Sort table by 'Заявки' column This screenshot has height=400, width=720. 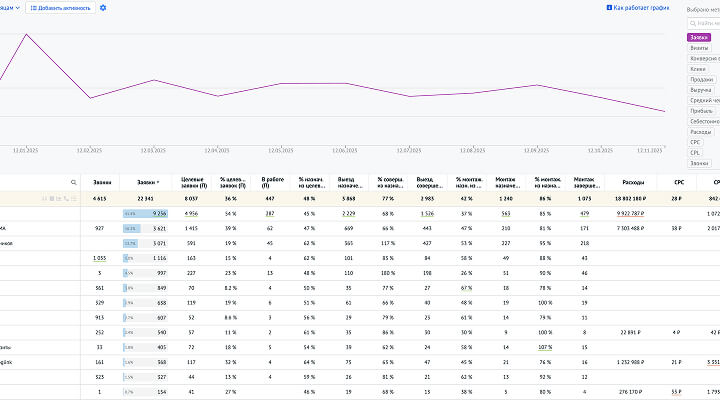coord(148,183)
